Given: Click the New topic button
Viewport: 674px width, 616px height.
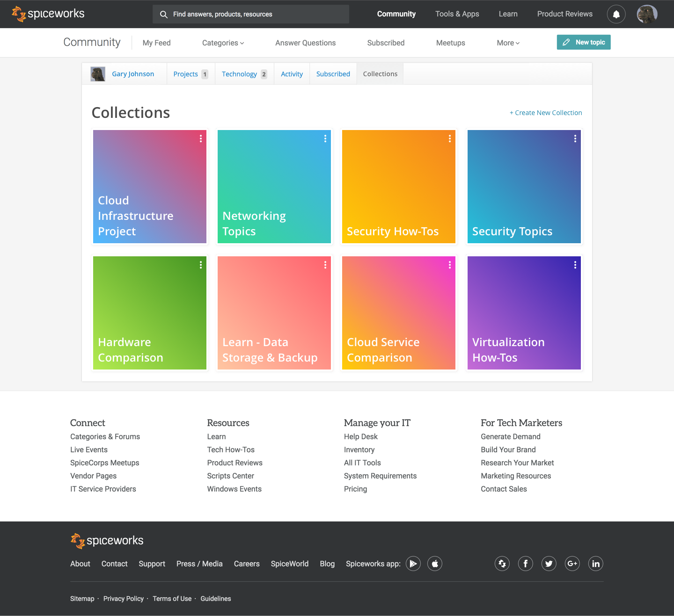Looking at the screenshot, I should point(584,42).
